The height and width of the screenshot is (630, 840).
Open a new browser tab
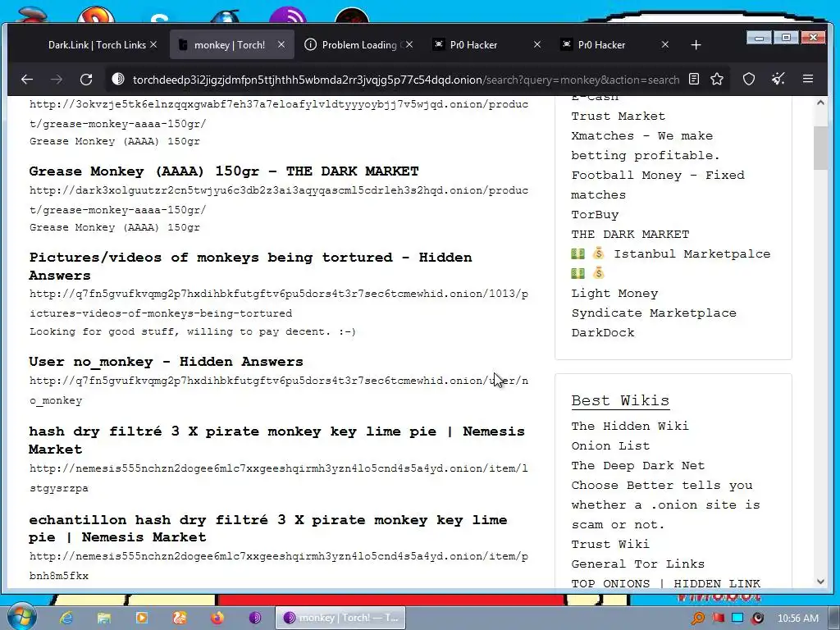(696, 45)
